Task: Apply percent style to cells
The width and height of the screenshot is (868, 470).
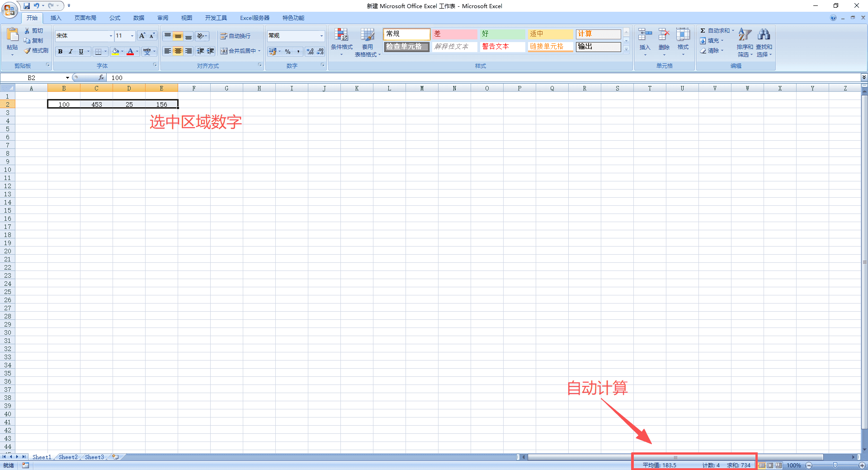Action: tap(288, 52)
